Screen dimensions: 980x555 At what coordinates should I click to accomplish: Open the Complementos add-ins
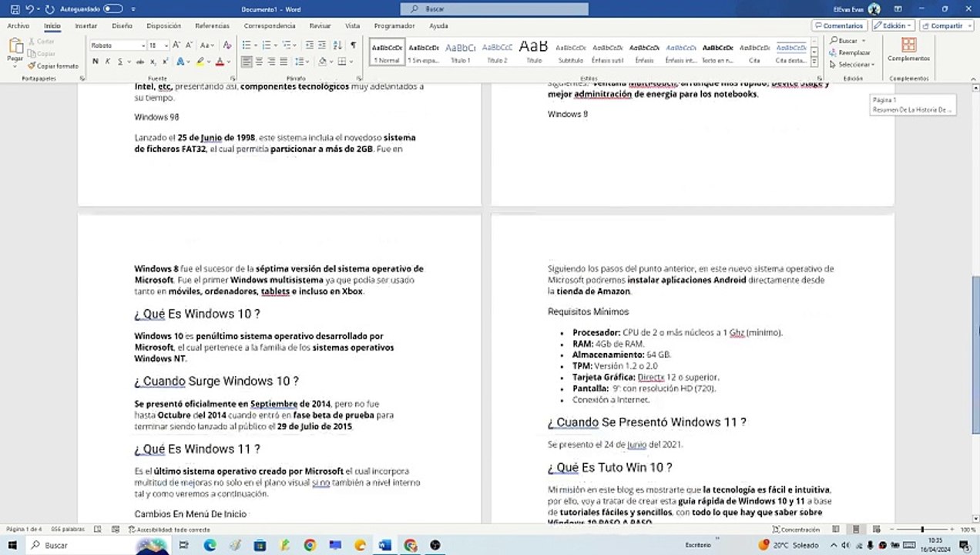[x=908, y=50]
